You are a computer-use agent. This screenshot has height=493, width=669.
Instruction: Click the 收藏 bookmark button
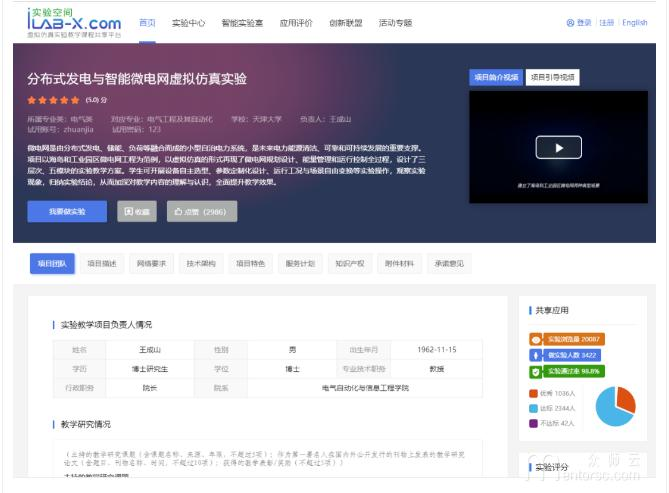pyautogui.click(x=137, y=212)
